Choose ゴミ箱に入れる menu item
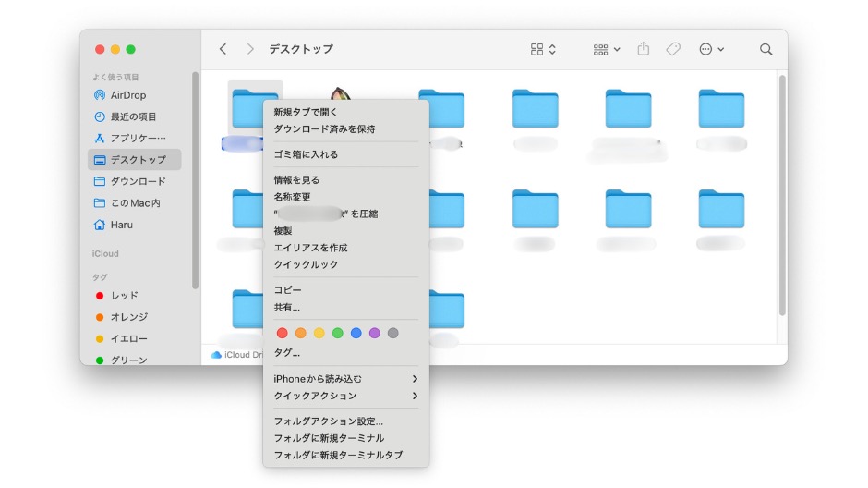 pos(346,154)
